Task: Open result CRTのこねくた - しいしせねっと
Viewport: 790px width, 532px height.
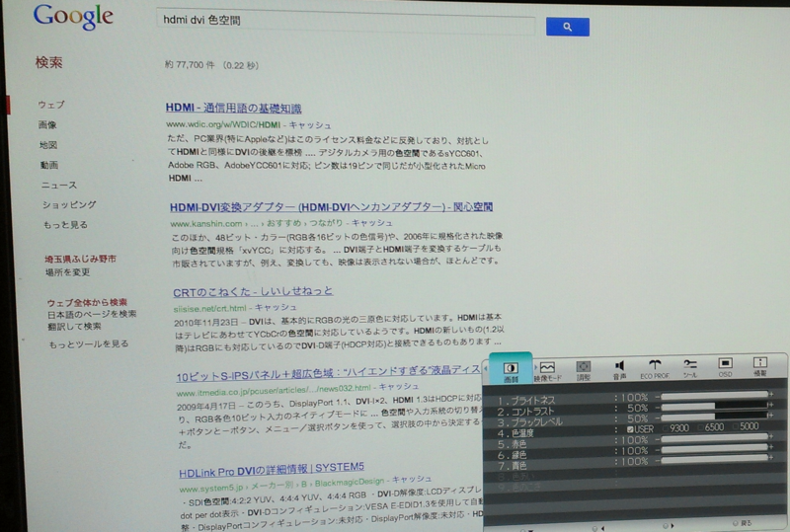Action: pos(253,292)
